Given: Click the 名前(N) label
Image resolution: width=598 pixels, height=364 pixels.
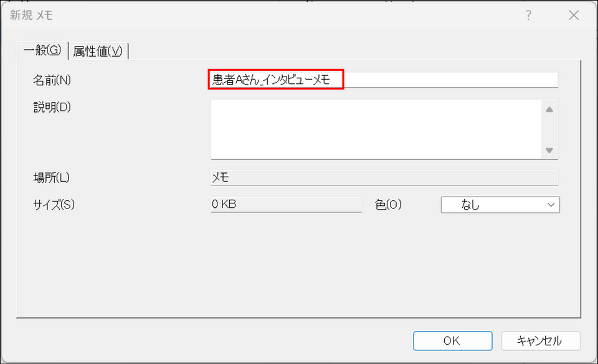Looking at the screenshot, I should (52, 80).
